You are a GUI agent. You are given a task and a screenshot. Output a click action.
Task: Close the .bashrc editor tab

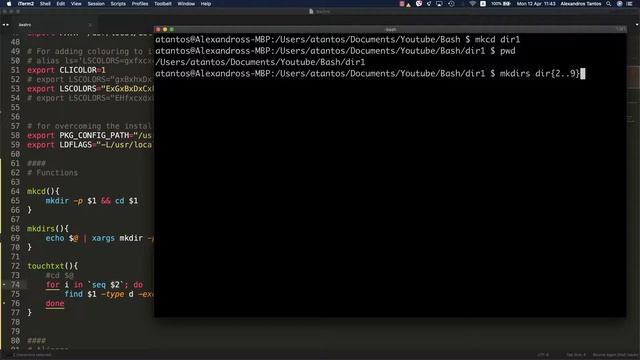tap(90, 25)
